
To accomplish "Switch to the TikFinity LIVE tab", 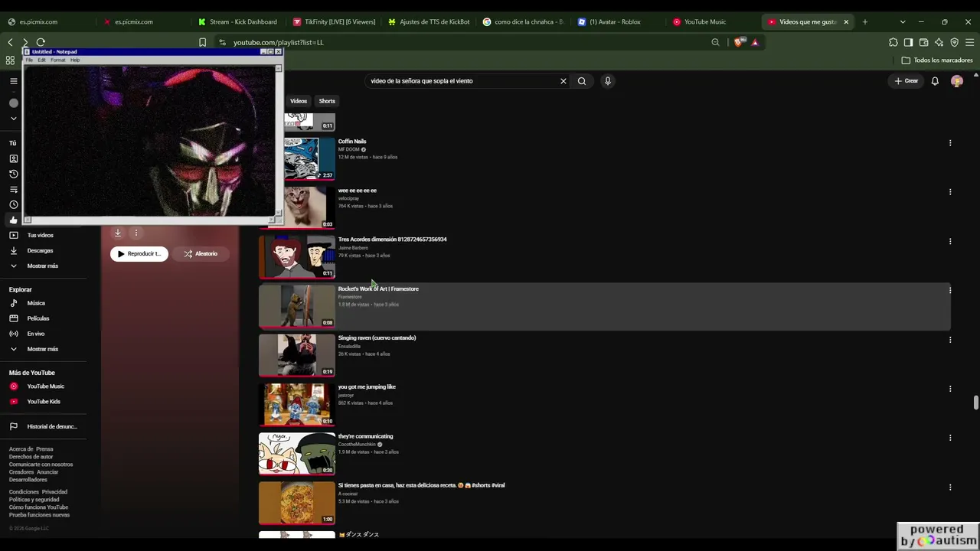I will (x=334, y=21).
